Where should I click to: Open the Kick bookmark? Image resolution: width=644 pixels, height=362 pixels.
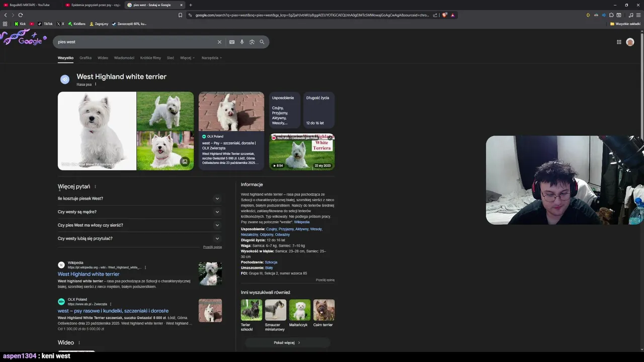point(20,24)
